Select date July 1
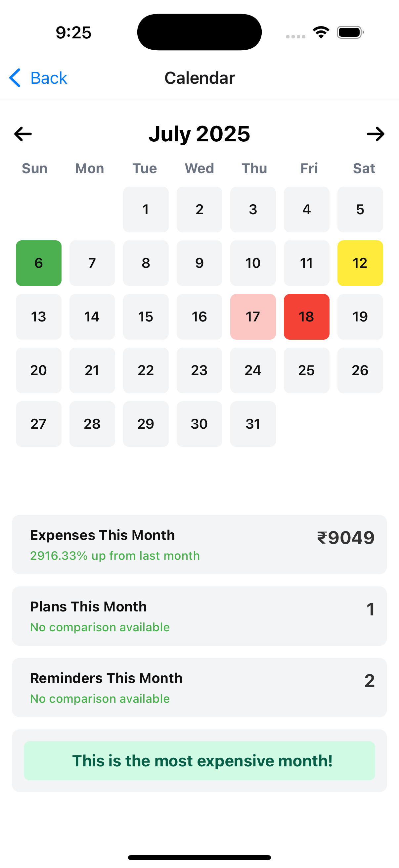 tap(146, 210)
